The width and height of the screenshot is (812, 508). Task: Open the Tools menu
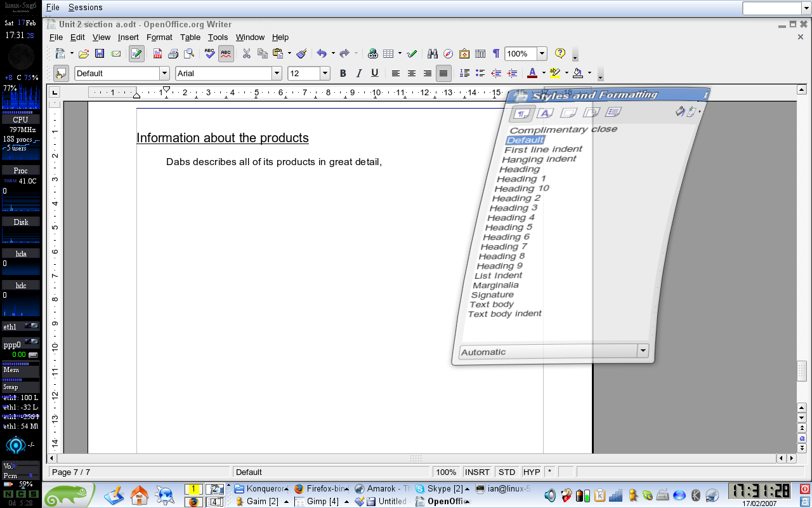(218, 37)
